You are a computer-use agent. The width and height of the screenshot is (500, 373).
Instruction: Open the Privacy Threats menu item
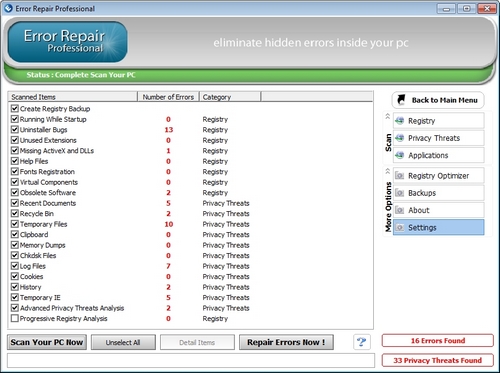point(439,138)
